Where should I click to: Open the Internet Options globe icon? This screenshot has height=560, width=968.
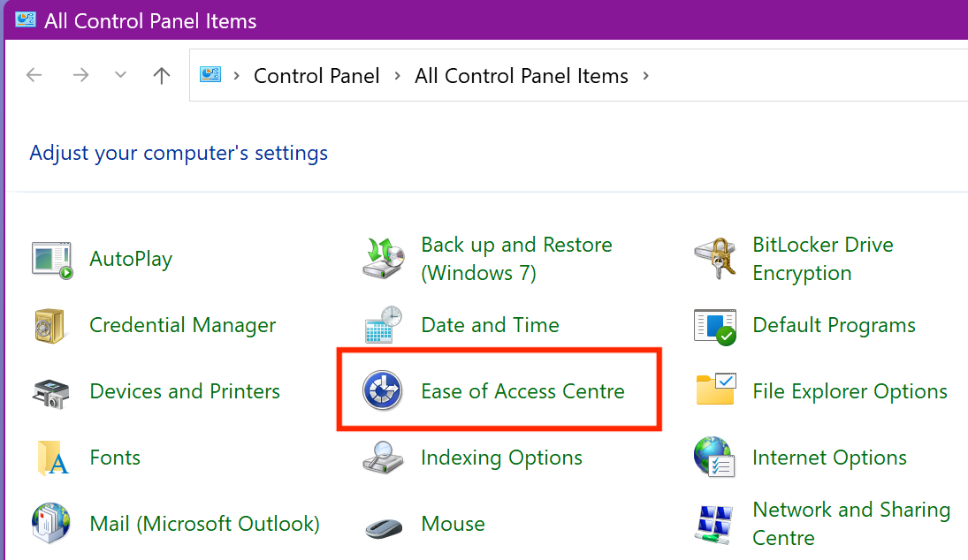point(829,457)
